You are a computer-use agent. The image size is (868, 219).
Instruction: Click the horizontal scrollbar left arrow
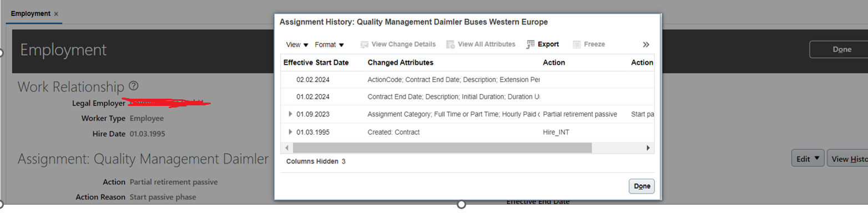click(287, 148)
